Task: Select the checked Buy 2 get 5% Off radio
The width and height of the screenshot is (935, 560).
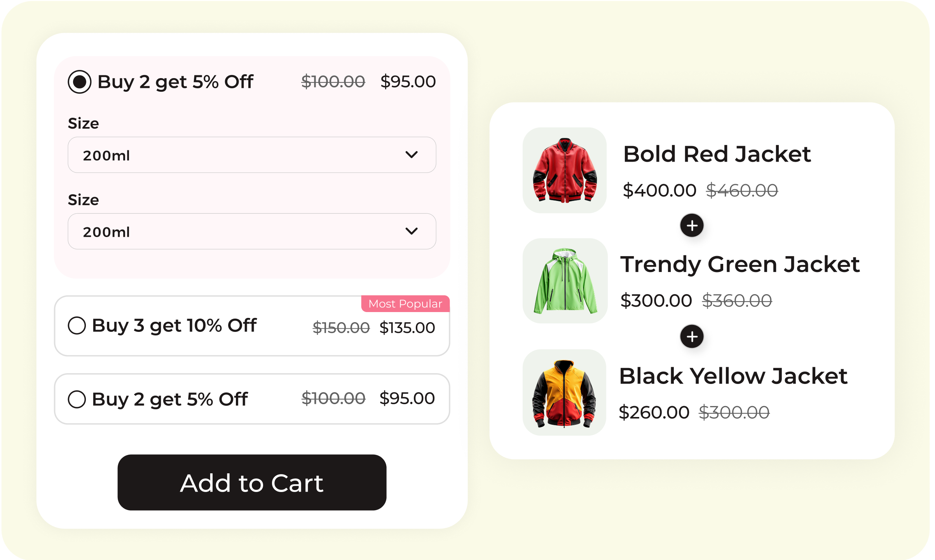Action: pos(80,82)
